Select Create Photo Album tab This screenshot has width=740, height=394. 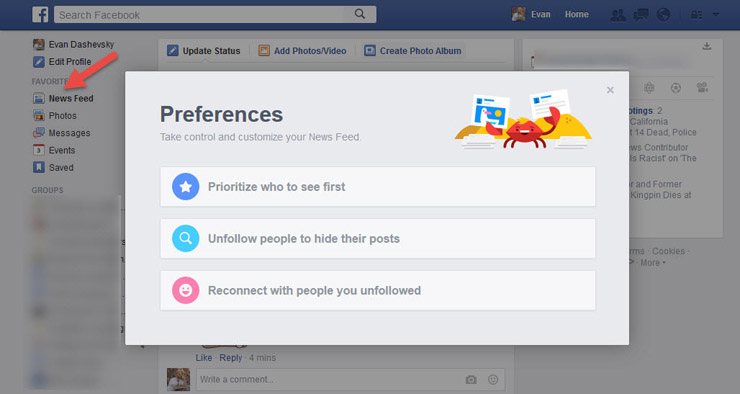pos(412,50)
